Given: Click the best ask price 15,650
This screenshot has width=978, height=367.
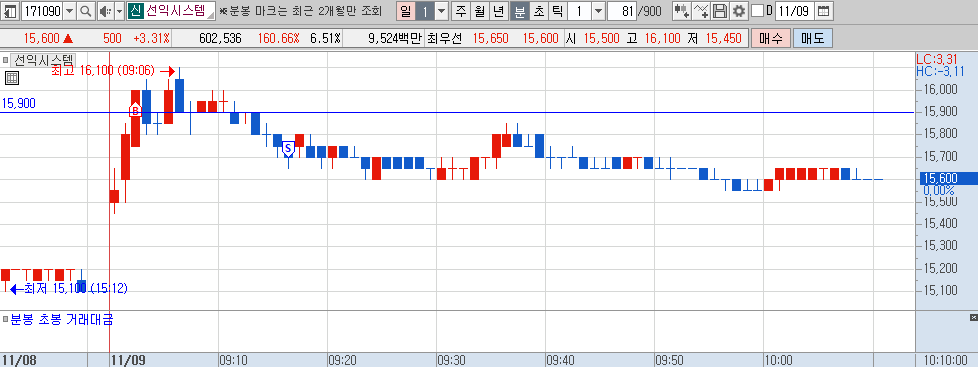Looking at the screenshot, I should [x=490, y=39].
